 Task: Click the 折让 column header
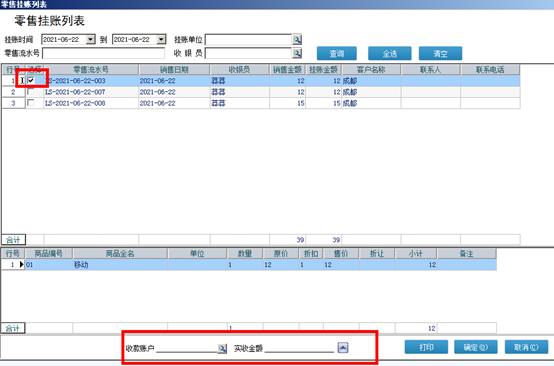[x=377, y=253]
